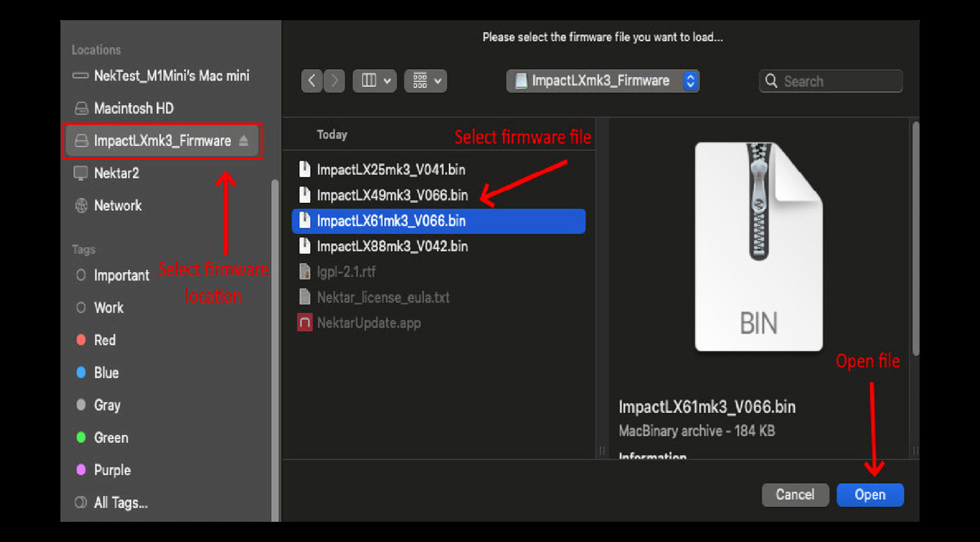Click the NektarUpdate.app row
980x542 pixels.
point(438,323)
